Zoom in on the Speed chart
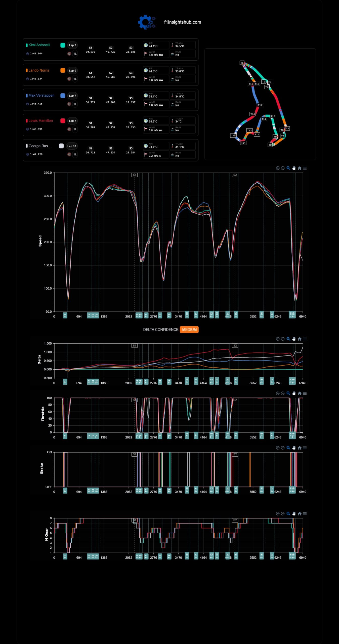The width and height of the screenshot is (339, 644). pos(278,168)
